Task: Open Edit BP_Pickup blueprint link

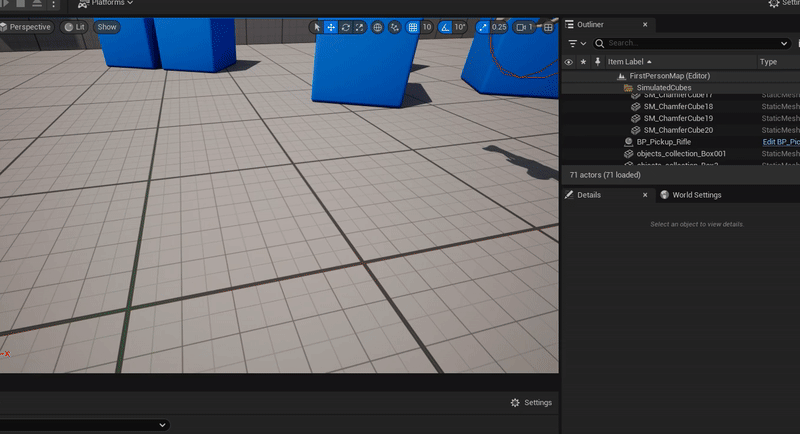Action: coord(781,142)
